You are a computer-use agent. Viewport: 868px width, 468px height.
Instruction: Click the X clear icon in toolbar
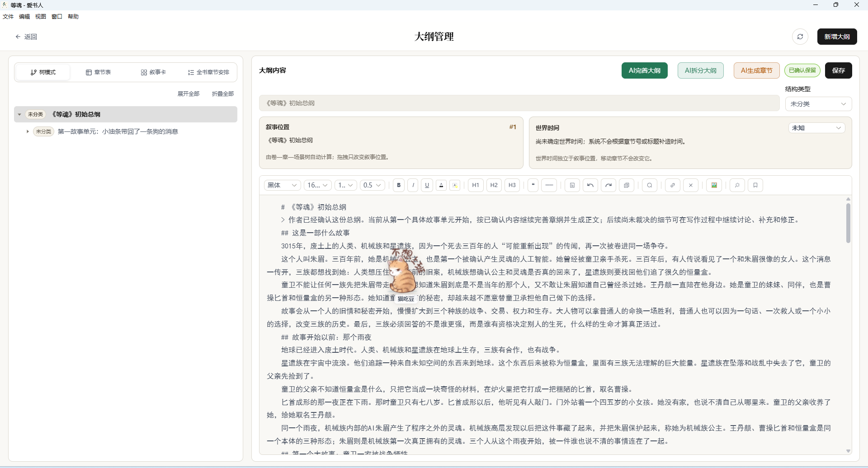pyautogui.click(x=691, y=185)
